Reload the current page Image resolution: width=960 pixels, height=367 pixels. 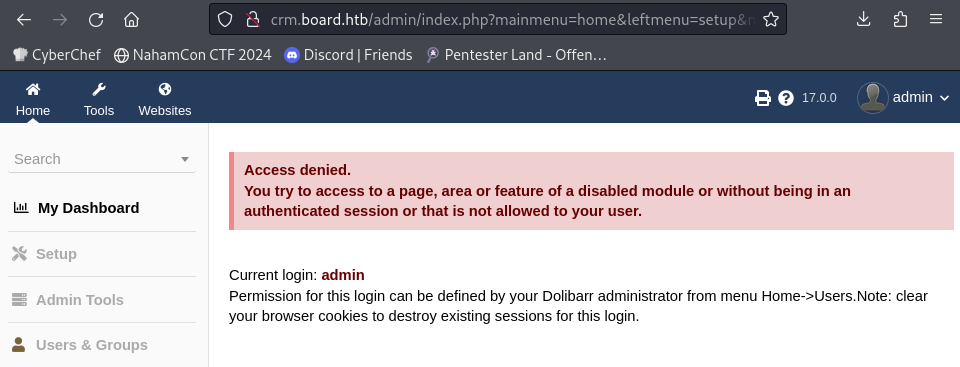tap(96, 20)
